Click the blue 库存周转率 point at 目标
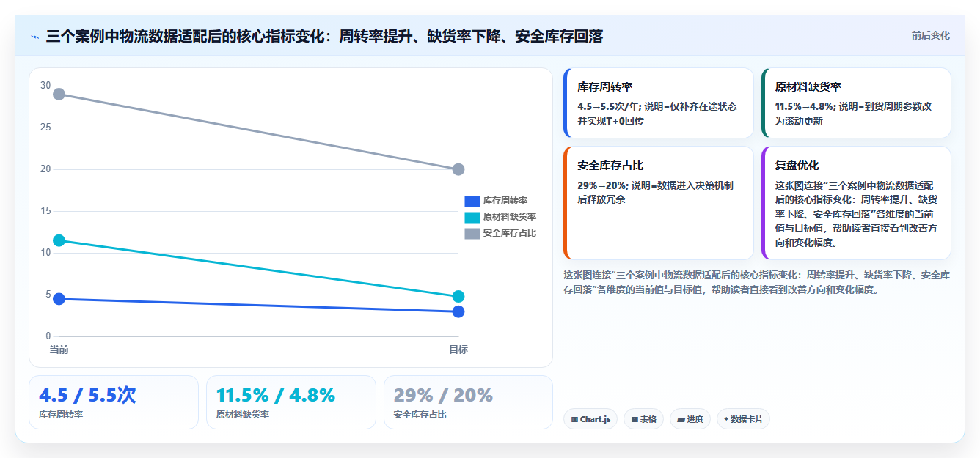 point(458,311)
